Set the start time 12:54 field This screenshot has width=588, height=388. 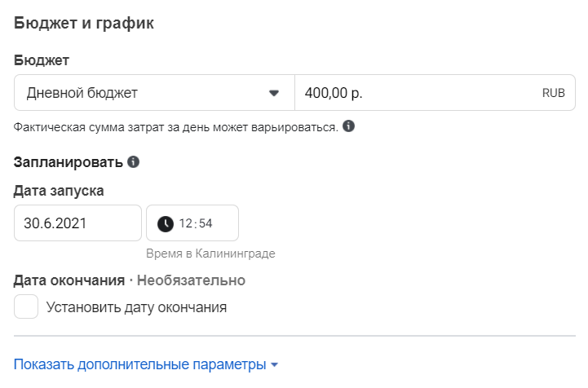[192, 223]
